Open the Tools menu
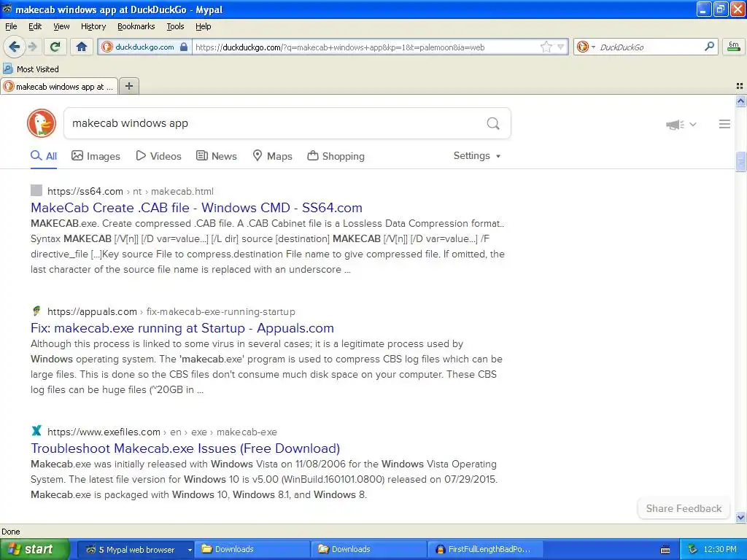Viewport: 747px width, 560px height. tap(175, 26)
